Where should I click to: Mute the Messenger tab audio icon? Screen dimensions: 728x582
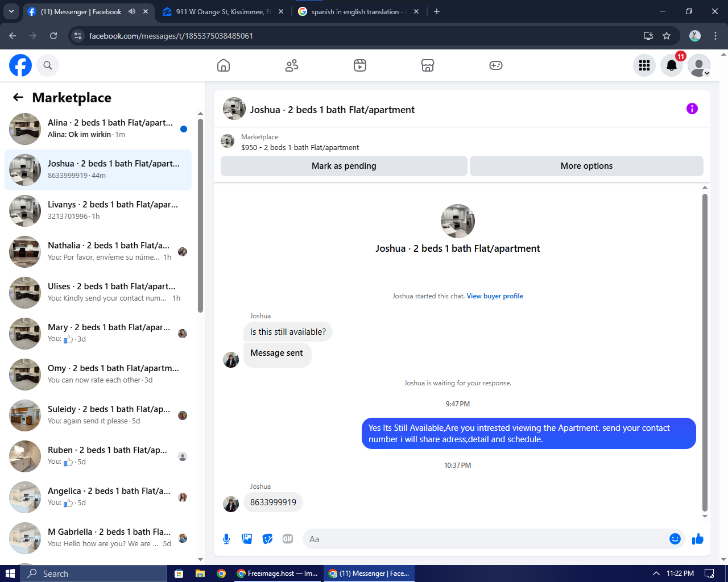[x=132, y=11]
